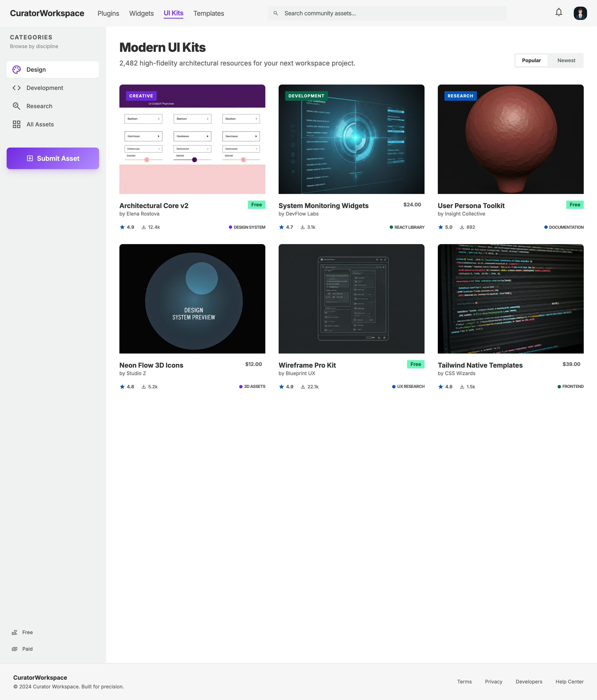Screen dimensions: 597x700
Task: Switch to the Templates tab
Action: pos(209,13)
